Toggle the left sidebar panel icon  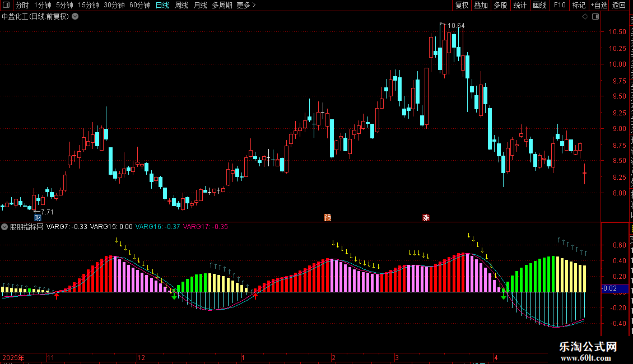(6, 5)
